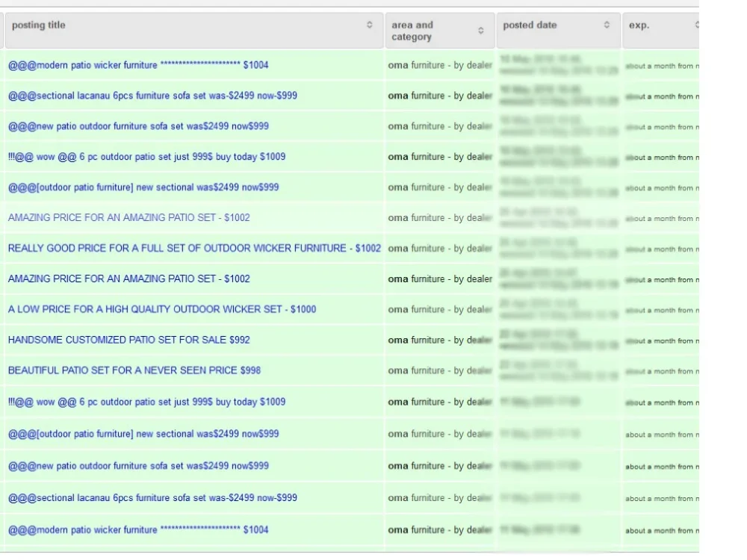Open the darker unvisited 'AMAZING PRICE FOR AN AMAZING PATIO SET' link

(128, 279)
